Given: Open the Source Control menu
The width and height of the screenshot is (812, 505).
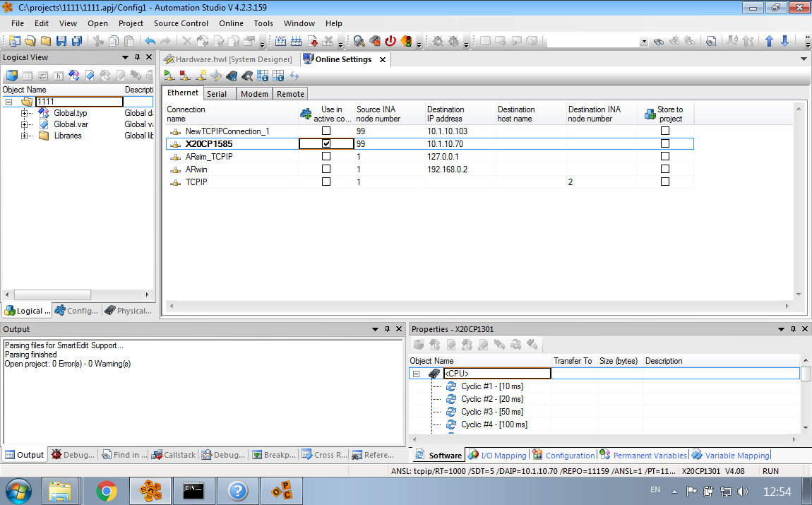Looking at the screenshot, I should click(x=181, y=23).
